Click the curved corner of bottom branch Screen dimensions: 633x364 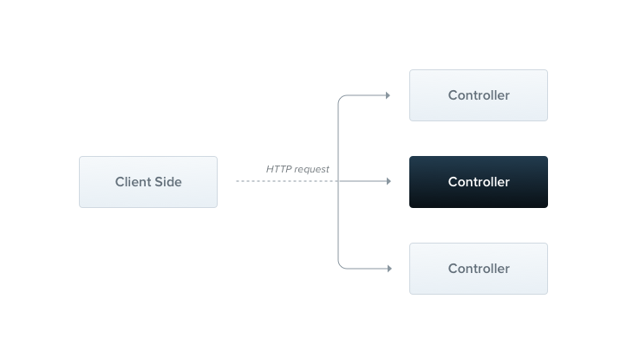pyautogui.click(x=341, y=265)
